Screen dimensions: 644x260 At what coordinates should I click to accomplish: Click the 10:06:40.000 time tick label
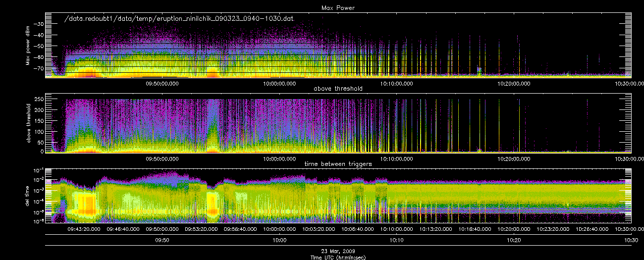pyautogui.click(x=358, y=229)
